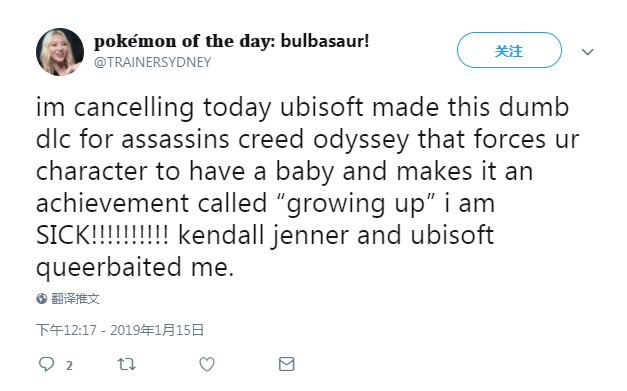Viewport: 627px width, 391px height.
Task: Click the 翻译推文 translate tweet link
Action: pyautogui.click(x=75, y=299)
